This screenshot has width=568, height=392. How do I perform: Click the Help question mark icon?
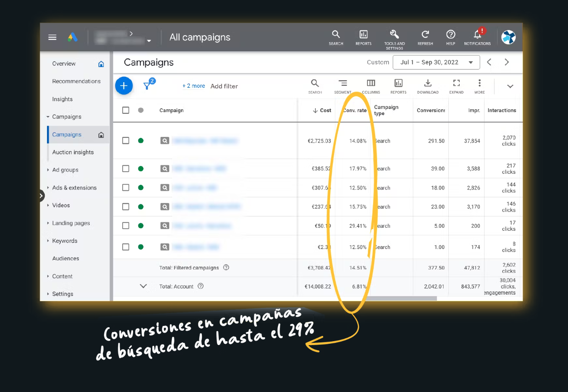point(451,35)
